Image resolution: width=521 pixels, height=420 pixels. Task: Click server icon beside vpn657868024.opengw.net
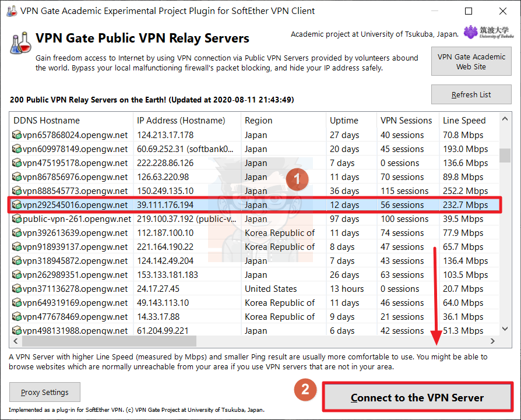point(17,135)
